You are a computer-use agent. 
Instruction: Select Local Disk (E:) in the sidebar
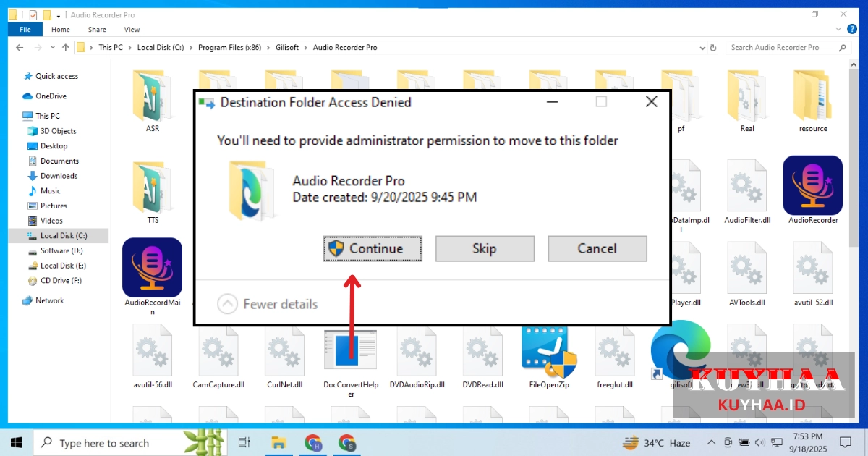63,266
